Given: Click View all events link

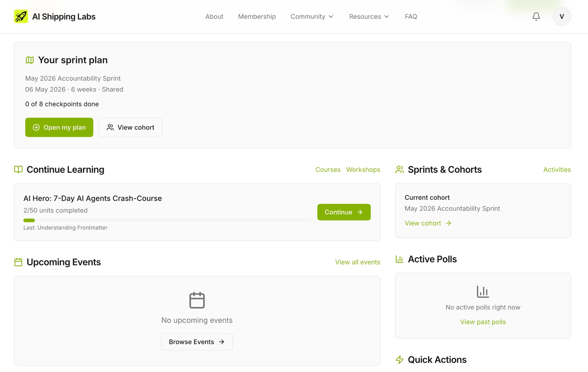Looking at the screenshot, I should (x=358, y=262).
